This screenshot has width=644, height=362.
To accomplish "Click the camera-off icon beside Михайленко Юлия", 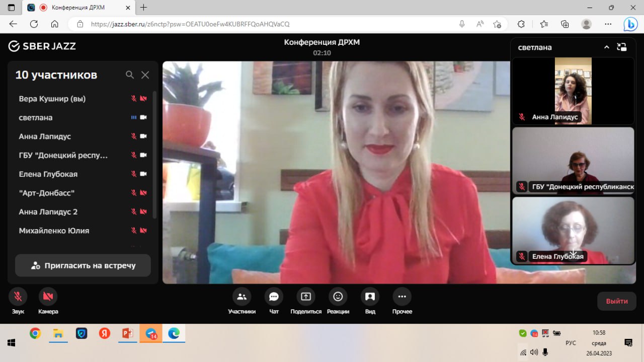I will [143, 231].
